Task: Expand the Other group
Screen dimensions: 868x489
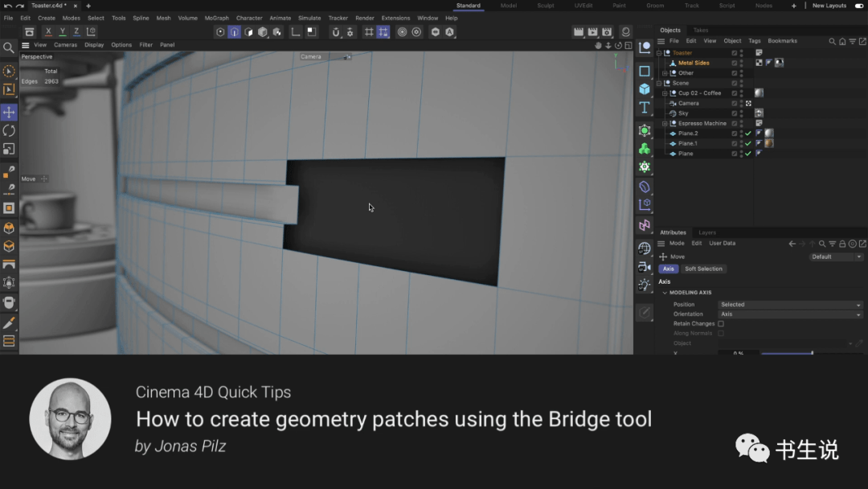Action: [665, 73]
